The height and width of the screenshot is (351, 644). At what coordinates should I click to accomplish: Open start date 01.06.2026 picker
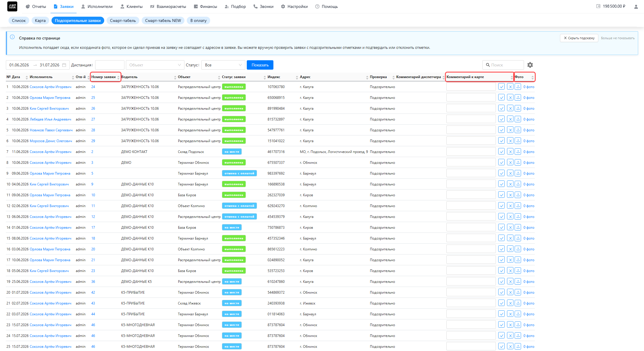pos(19,65)
